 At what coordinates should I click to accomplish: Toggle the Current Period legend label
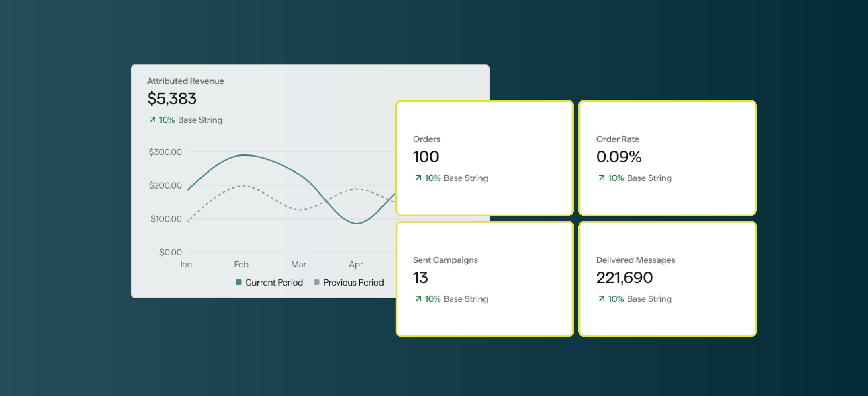274,282
